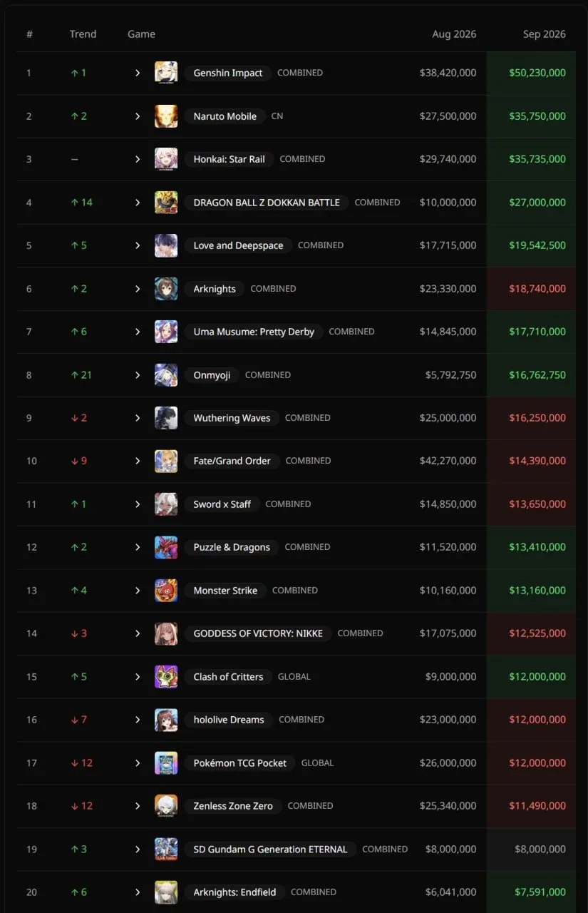
Task: Click the Genshin Impact game icon
Action: point(166,73)
